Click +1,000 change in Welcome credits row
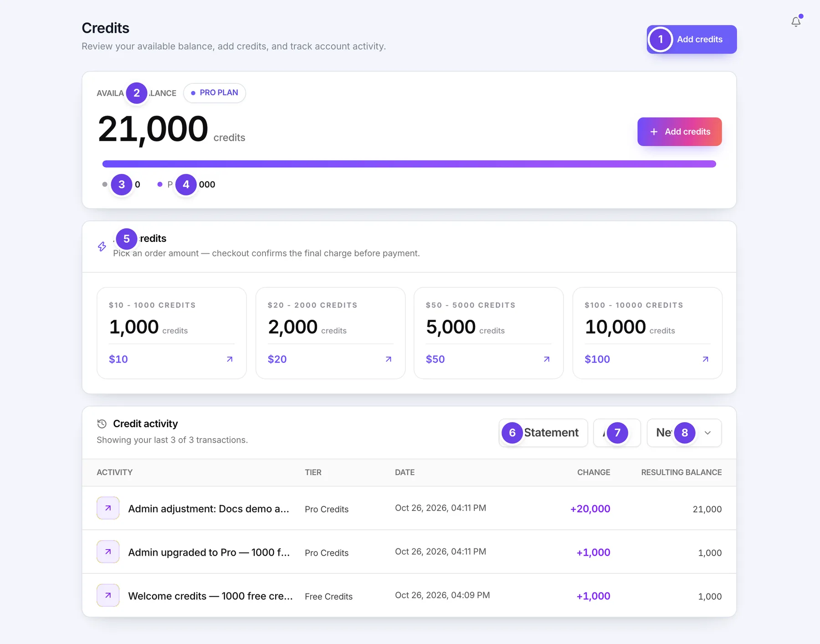Image resolution: width=820 pixels, height=644 pixels. (x=593, y=596)
